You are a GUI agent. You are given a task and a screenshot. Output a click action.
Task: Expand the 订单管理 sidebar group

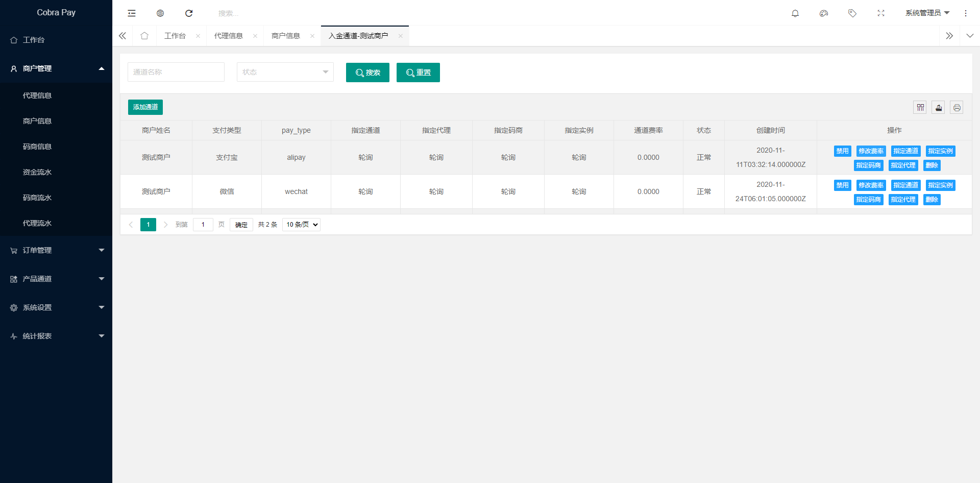click(x=56, y=250)
